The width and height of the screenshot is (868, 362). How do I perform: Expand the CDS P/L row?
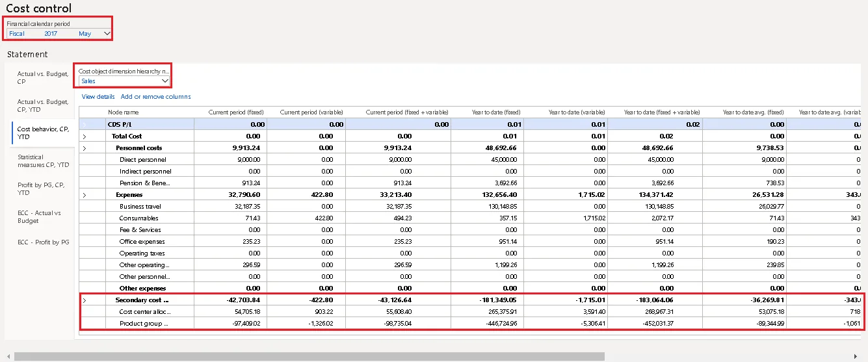tap(83, 124)
